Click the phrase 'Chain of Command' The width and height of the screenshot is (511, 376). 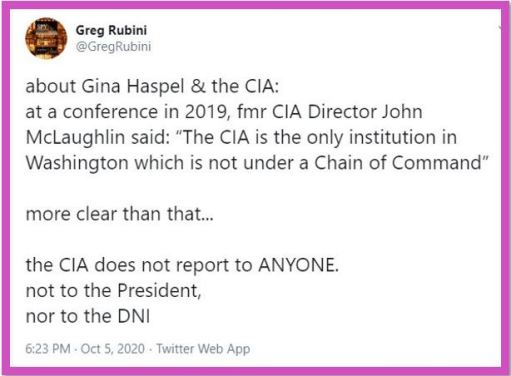pos(398,163)
